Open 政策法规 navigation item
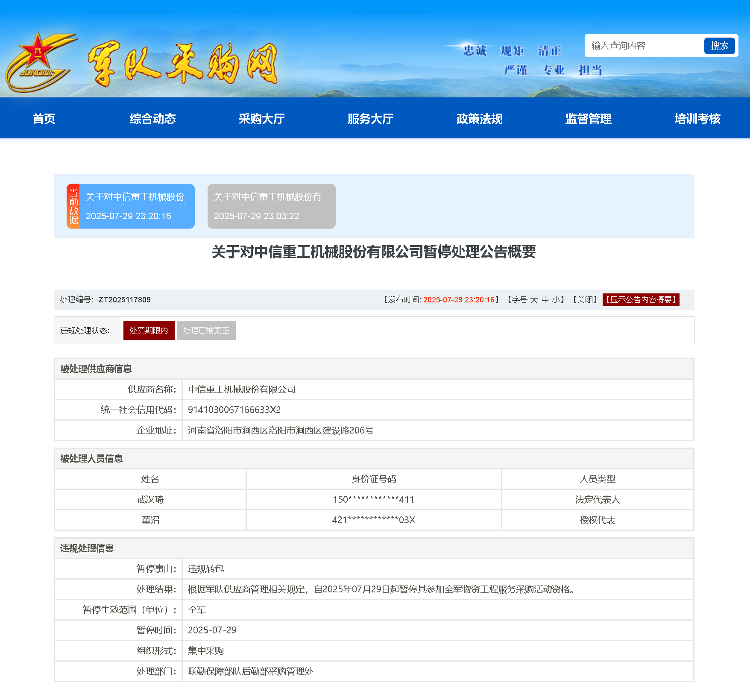The height and width of the screenshot is (700, 750). [x=480, y=118]
